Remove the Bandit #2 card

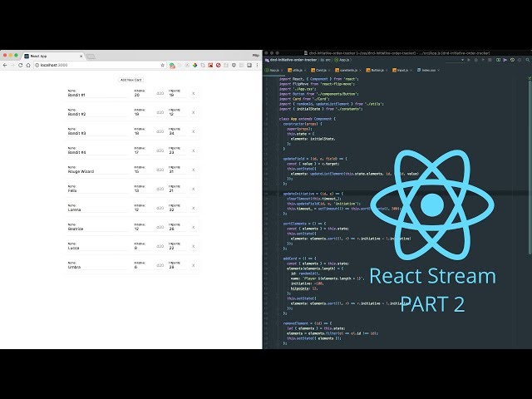194,112
